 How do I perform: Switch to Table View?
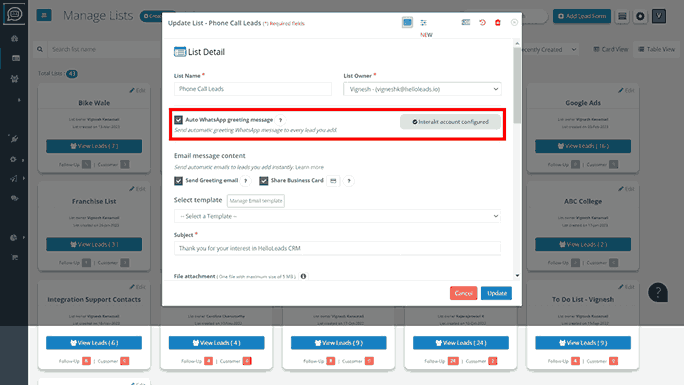click(657, 49)
